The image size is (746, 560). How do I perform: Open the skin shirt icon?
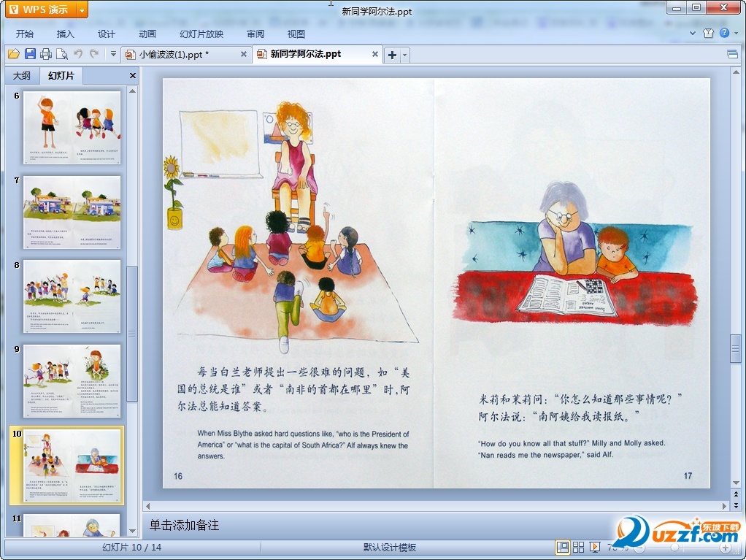(709, 34)
